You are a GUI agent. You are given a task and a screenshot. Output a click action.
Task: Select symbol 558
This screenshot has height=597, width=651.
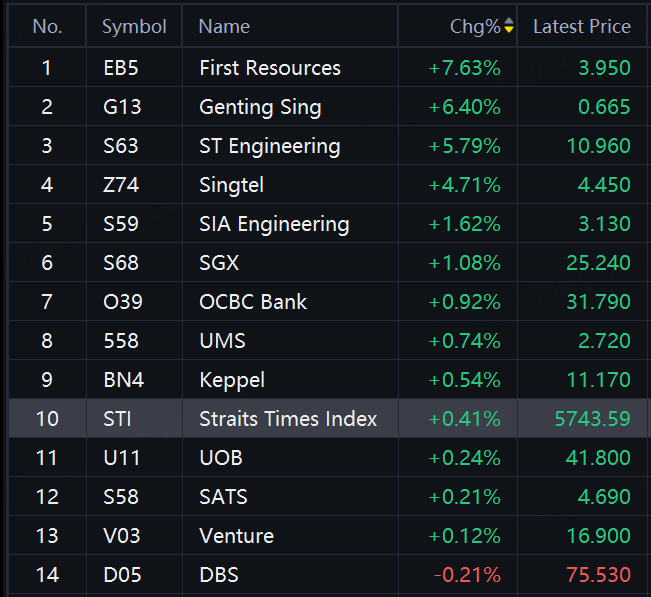pyautogui.click(x=121, y=341)
